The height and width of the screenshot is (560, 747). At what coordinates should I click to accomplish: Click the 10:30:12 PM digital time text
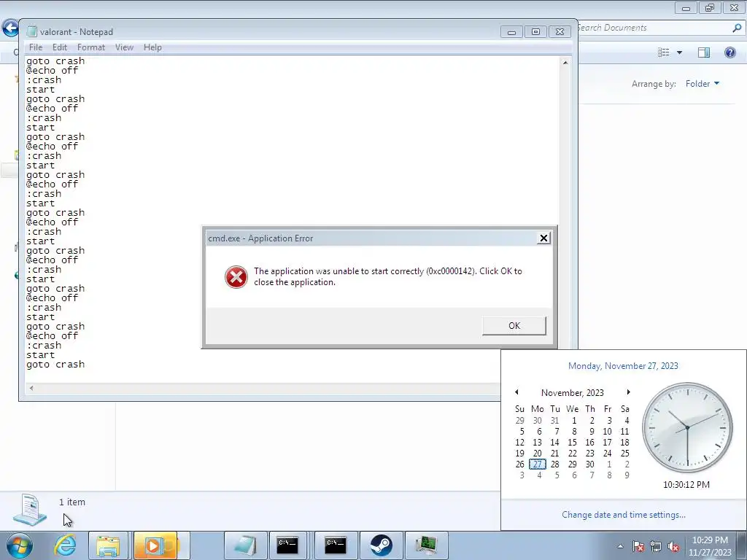pyautogui.click(x=686, y=485)
